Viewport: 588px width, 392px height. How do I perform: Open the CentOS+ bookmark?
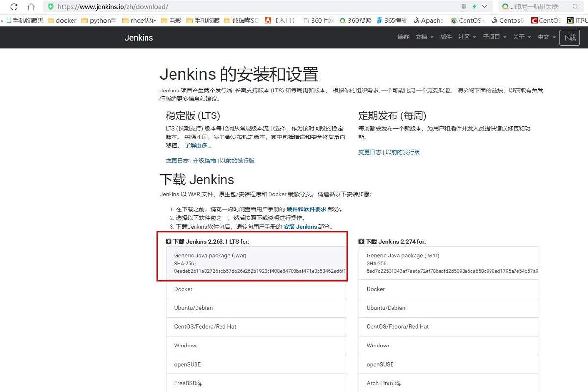[468, 20]
